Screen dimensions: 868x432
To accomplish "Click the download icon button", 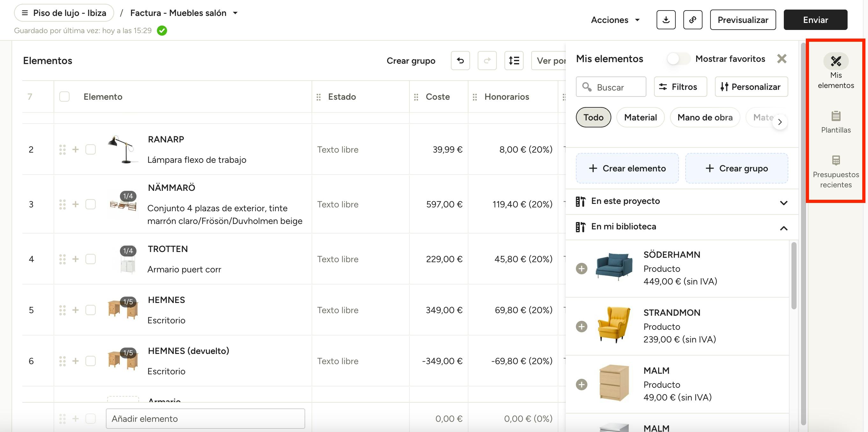I will pyautogui.click(x=666, y=20).
